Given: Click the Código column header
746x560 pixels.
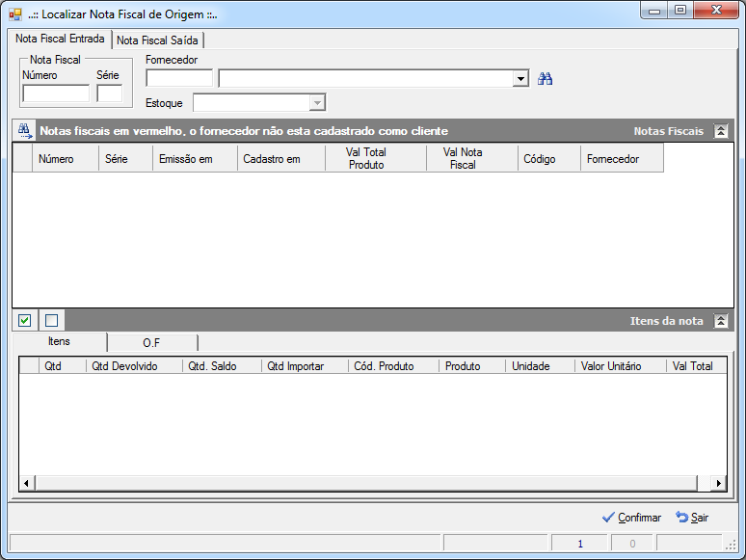Looking at the screenshot, I should pyautogui.click(x=549, y=159).
